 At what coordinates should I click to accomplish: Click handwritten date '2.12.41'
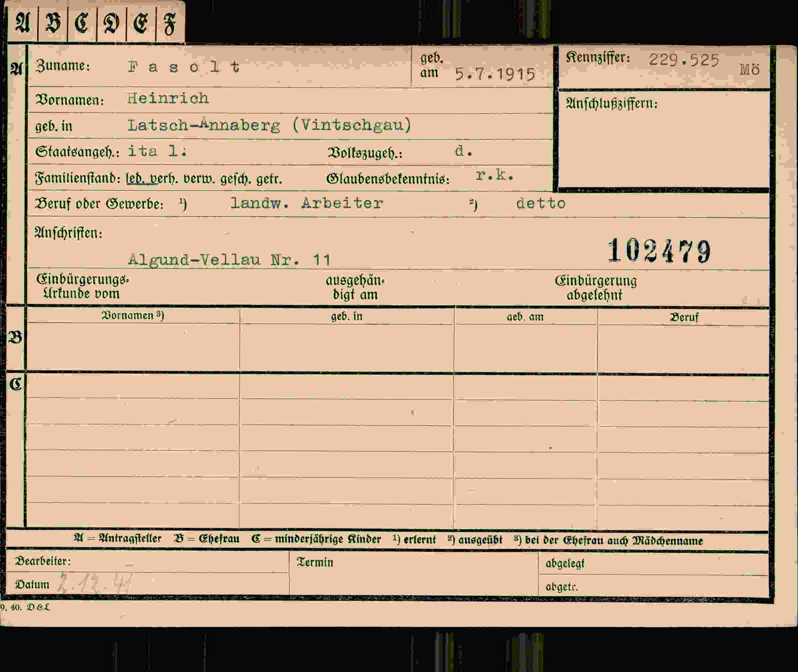95,584
